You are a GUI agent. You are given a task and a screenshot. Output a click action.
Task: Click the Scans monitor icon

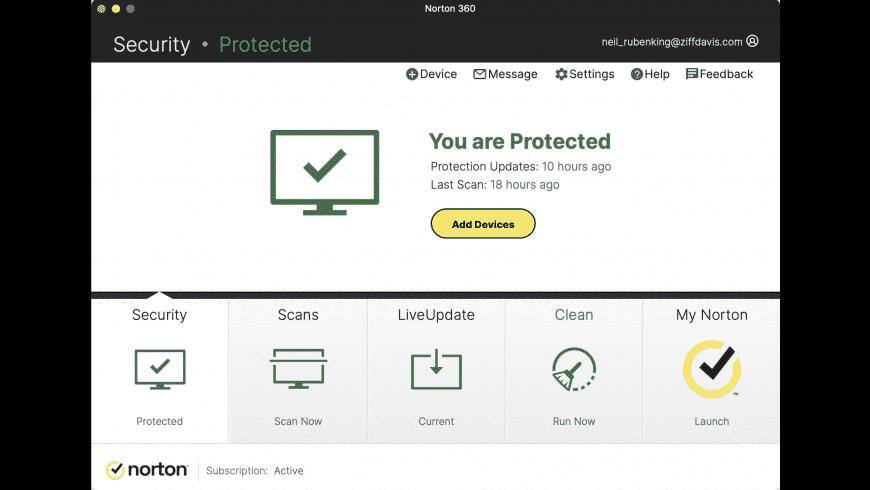[299, 368]
